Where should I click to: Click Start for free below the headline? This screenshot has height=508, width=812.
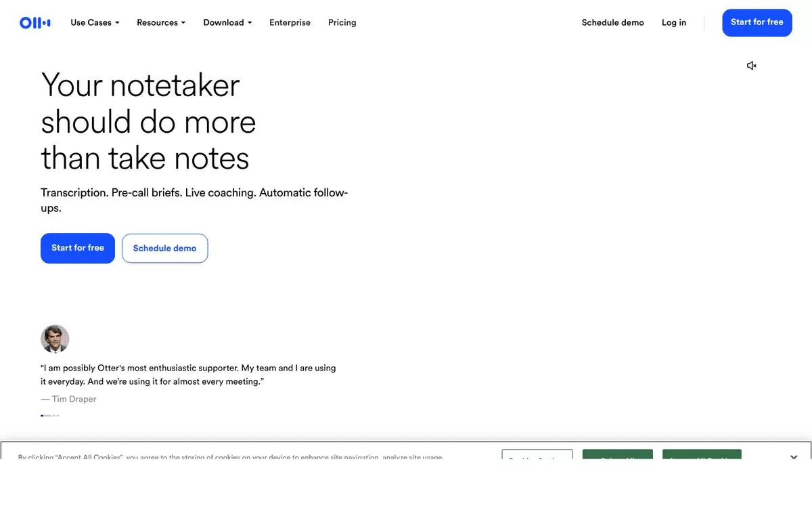point(78,248)
